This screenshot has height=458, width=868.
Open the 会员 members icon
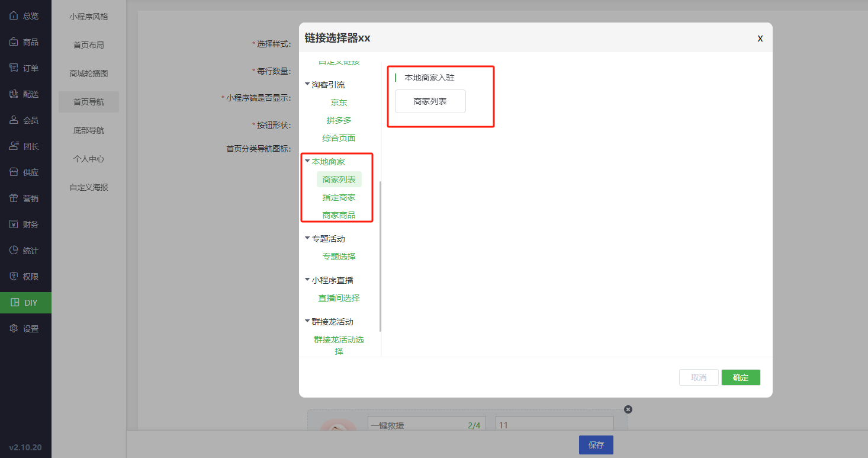[14, 120]
